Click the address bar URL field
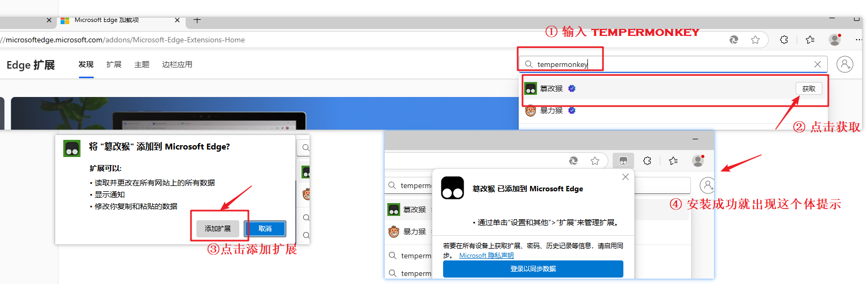Screen dimensions: 868x284 (122, 40)
